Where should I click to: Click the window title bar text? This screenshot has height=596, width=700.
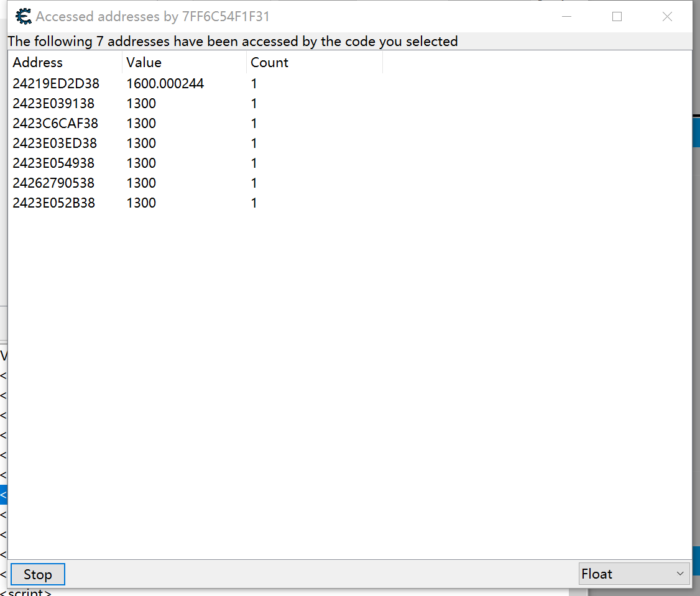(153, 17)
